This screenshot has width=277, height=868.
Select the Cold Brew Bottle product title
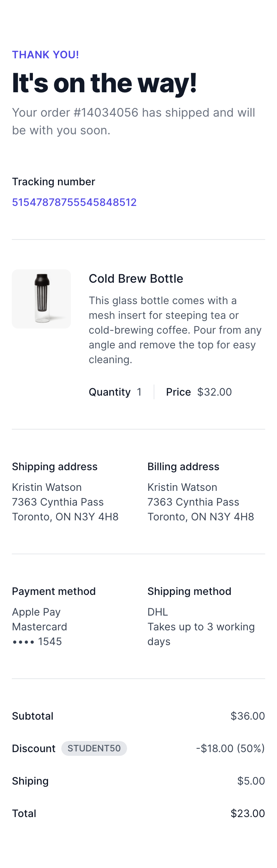coord(136,279)
